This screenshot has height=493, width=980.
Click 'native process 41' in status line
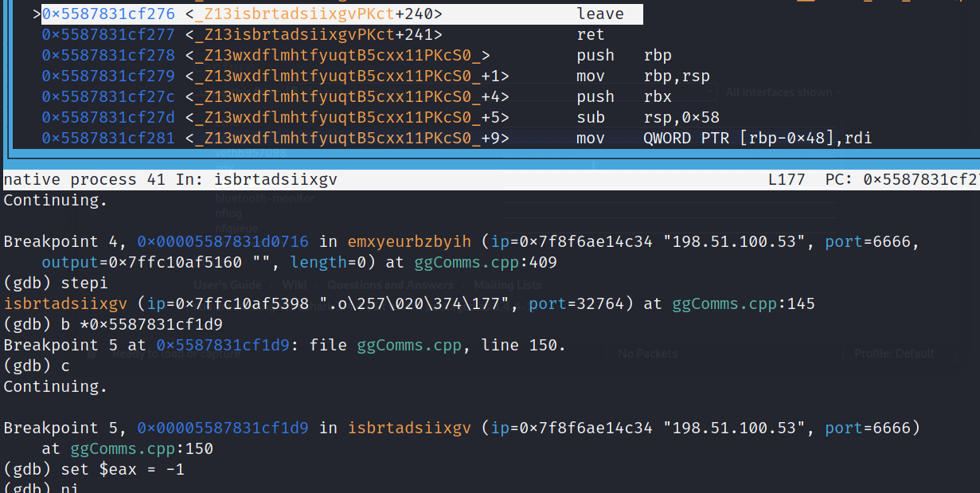(x=84, y=179)
